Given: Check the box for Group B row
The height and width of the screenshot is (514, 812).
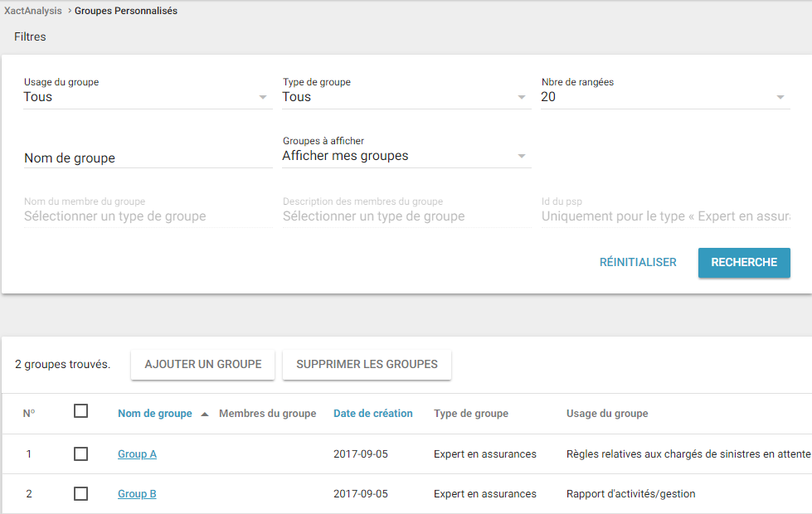Looking at the screenshot, I should coord(80,493).
